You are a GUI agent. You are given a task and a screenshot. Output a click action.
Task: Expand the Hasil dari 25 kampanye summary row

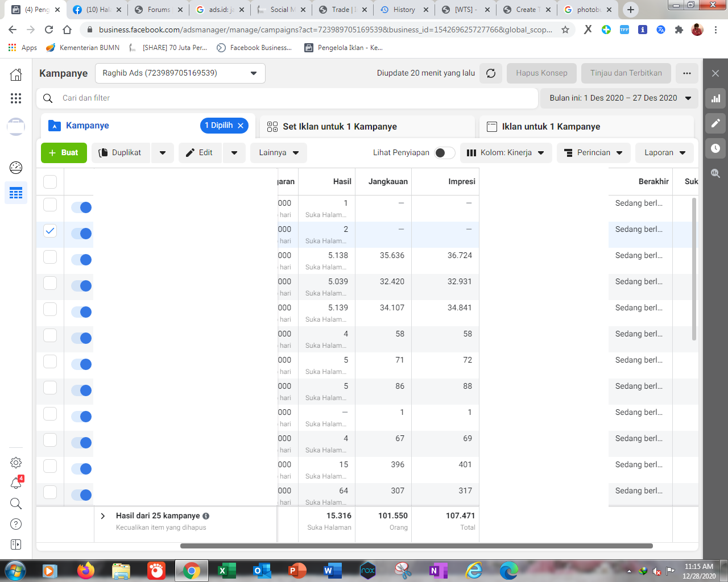pos(103,516)
